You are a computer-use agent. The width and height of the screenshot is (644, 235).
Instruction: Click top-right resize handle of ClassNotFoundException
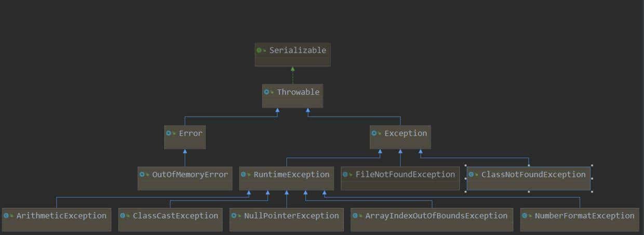pos(592,166)
